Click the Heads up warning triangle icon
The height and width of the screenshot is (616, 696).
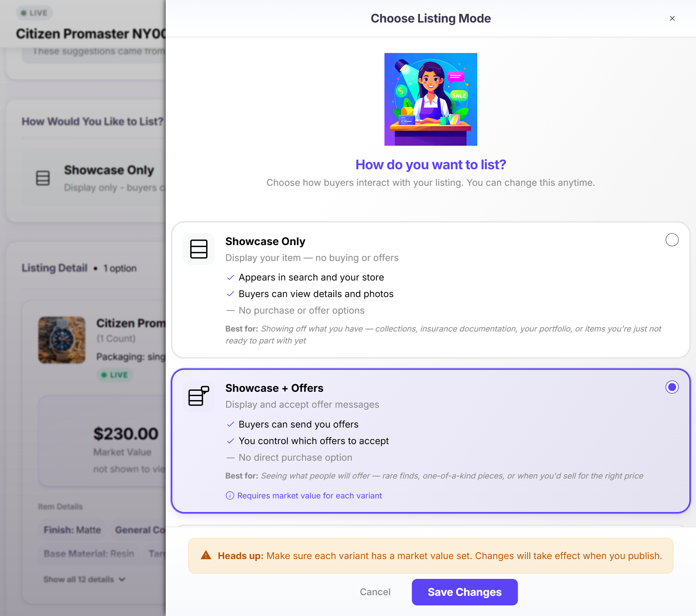[206, 555]
